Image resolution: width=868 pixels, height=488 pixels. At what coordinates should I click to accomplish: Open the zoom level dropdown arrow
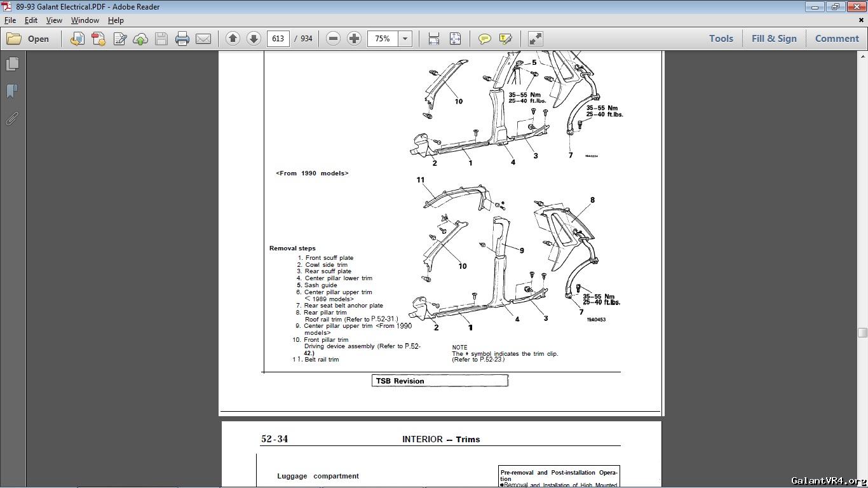405,39
